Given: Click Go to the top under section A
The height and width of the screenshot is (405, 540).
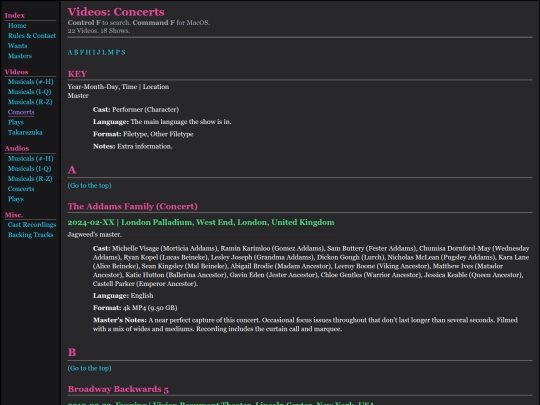Looking at the screenshot, I should 90,186.
